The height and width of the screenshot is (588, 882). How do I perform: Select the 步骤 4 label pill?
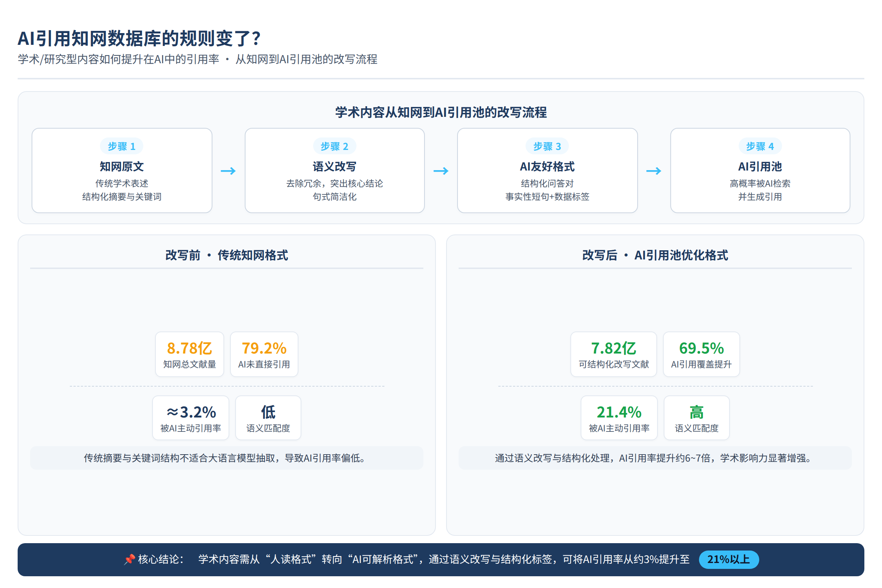760,146
